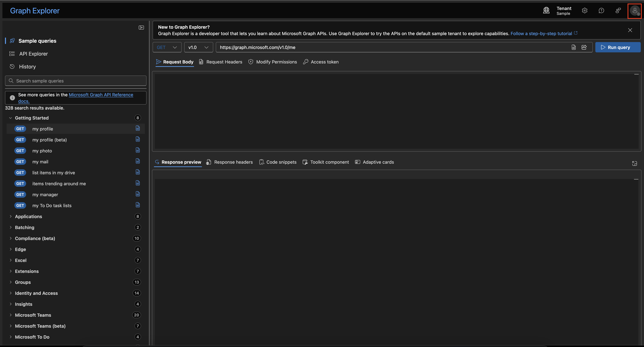Click the share query icon
644x347 pixels.
584,47
